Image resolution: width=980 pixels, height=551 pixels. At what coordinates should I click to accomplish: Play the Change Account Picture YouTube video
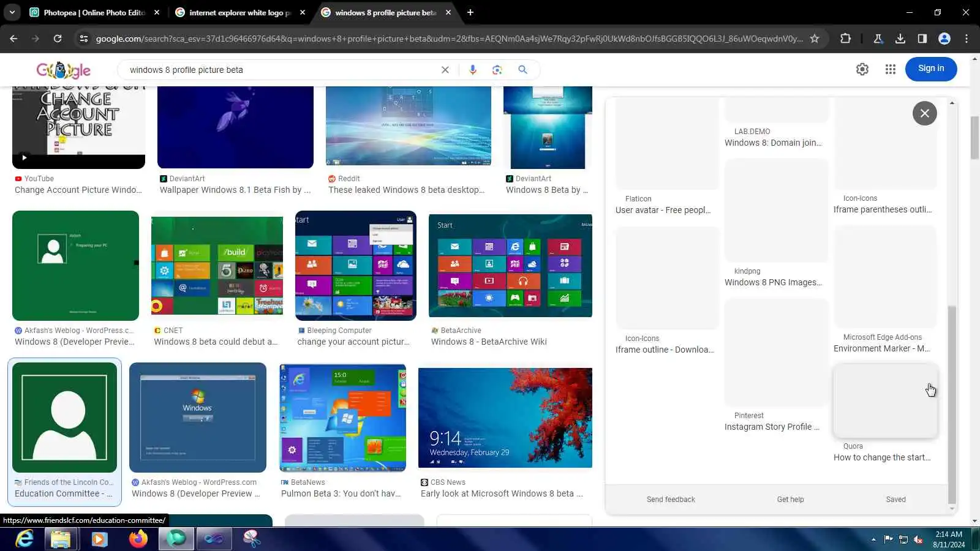point(78,127)
